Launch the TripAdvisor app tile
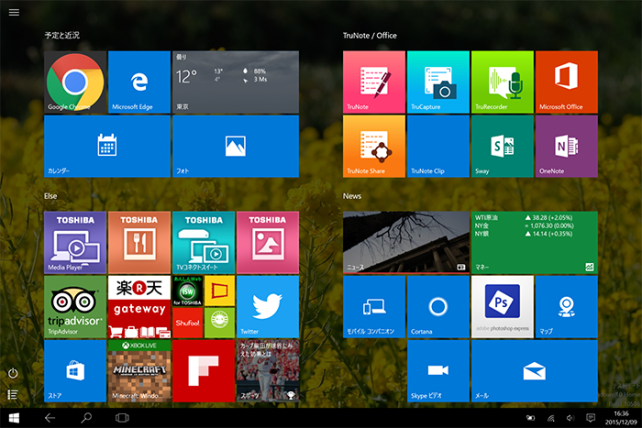 point(75,307)
